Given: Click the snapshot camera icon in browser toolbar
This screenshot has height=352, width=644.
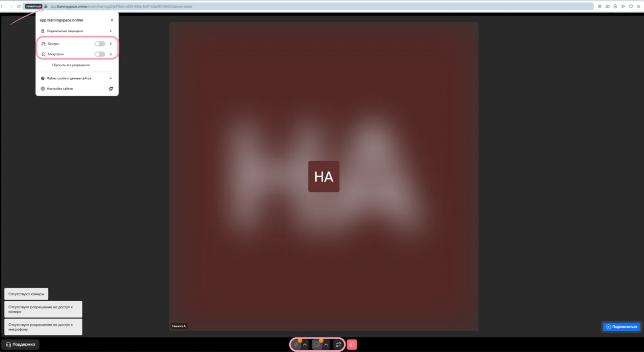Looking at the screenshot, I should (607, 7).
